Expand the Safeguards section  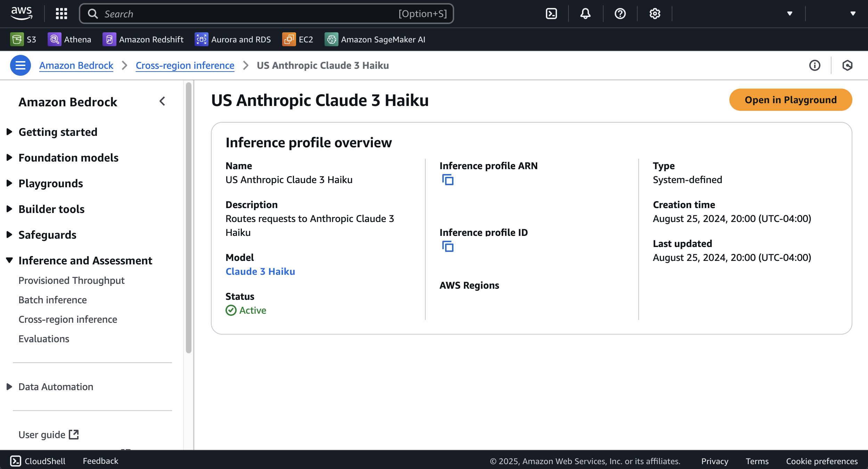pyautogui.click(x=9, y=234)
